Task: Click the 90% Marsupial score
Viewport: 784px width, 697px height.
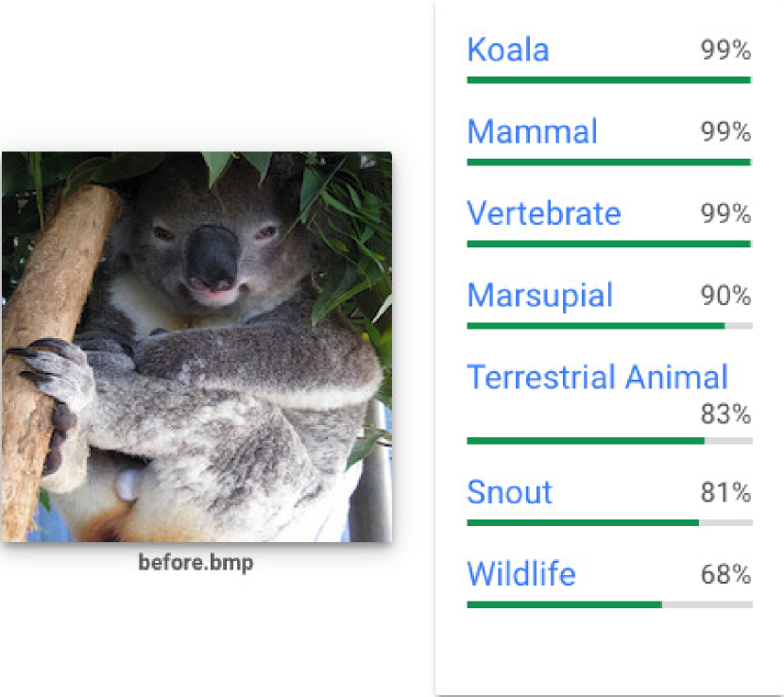Action: pos(725,297)
